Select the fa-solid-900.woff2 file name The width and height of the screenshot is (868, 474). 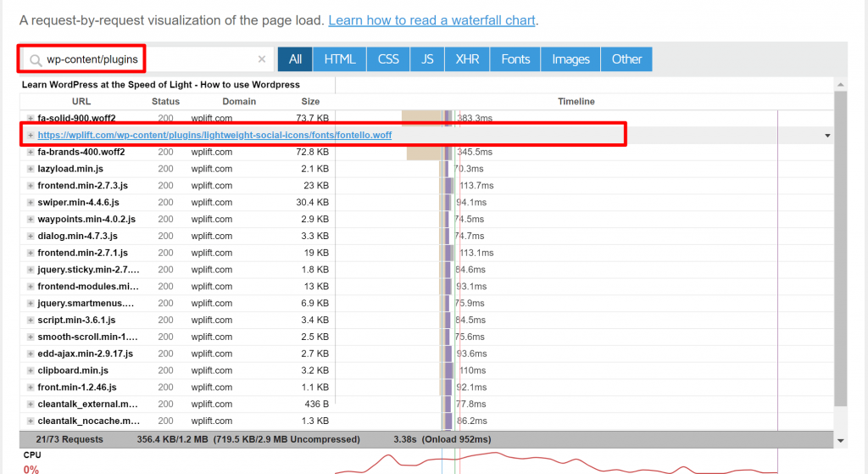[x=76, y=118]
